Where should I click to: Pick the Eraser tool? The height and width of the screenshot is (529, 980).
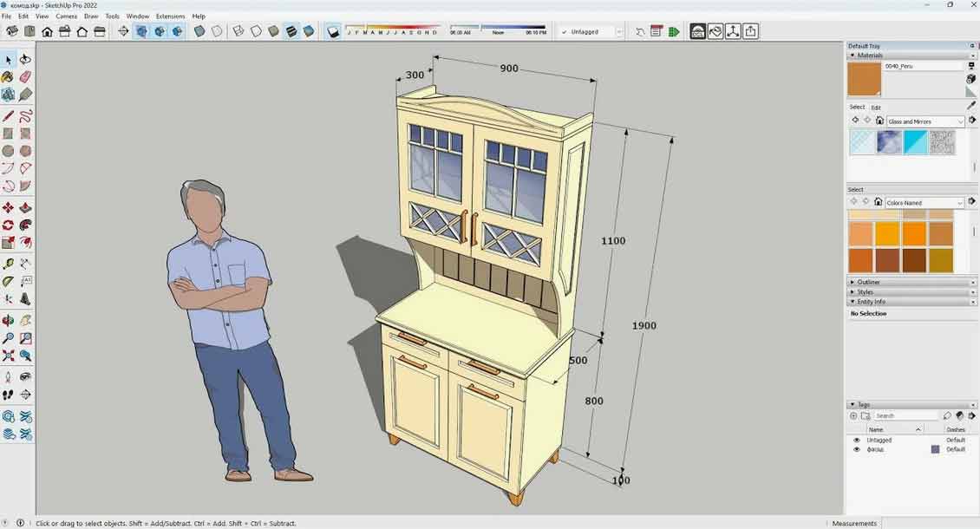[25, 77]
